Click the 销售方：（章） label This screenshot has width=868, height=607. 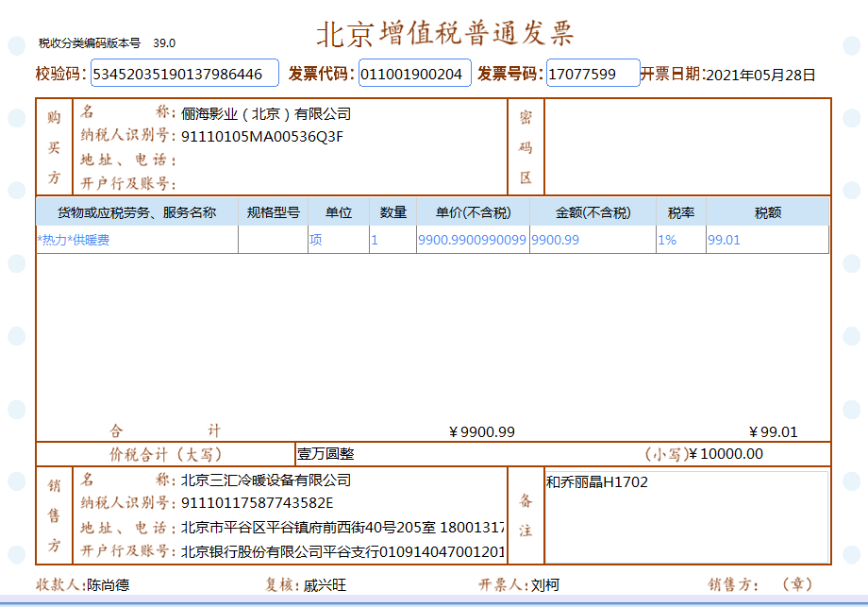(x=760, y=584)
